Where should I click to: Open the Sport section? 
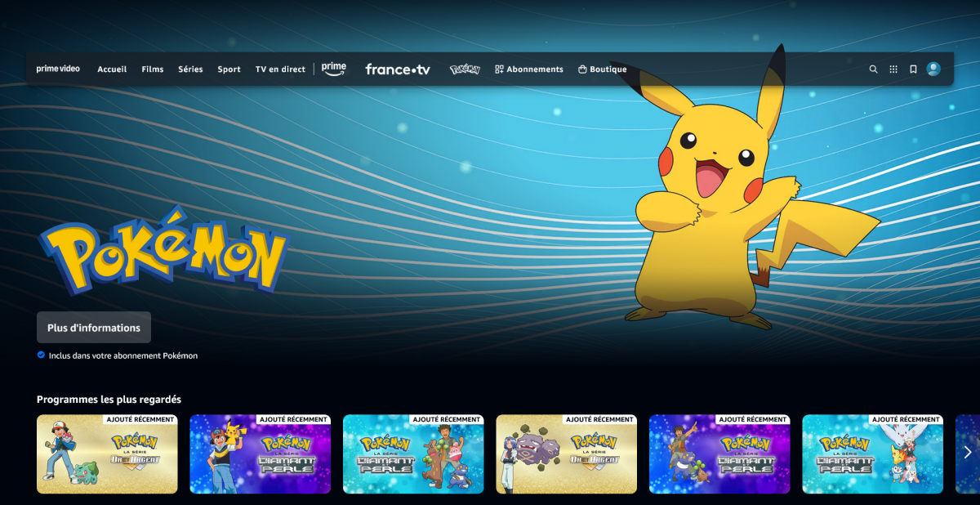click(229, 69)
